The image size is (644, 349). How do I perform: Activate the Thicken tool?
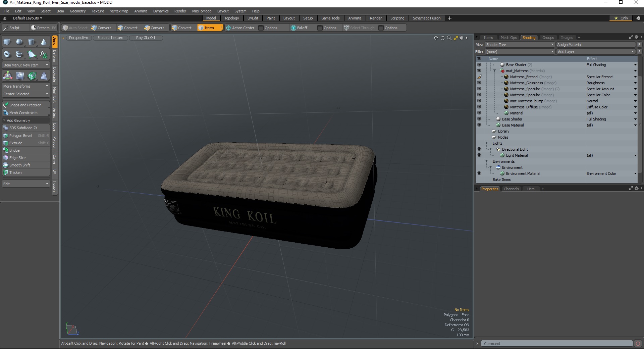point(26,172)
